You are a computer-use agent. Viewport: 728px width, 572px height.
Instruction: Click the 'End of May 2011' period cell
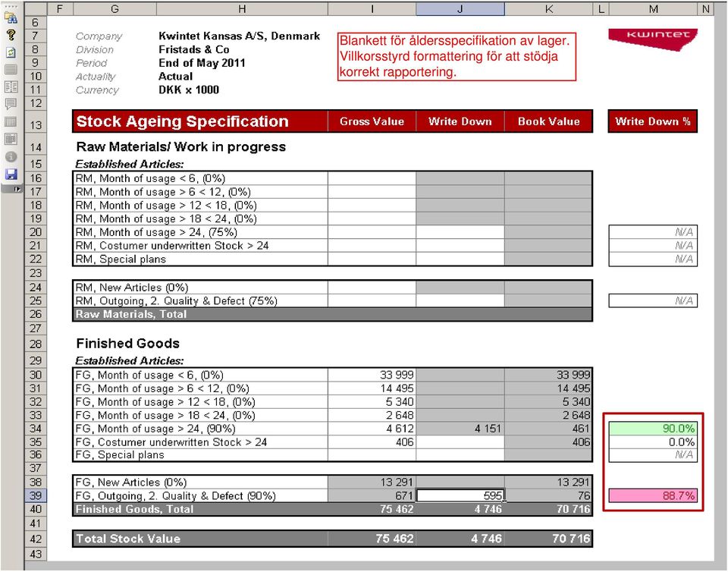202,63
